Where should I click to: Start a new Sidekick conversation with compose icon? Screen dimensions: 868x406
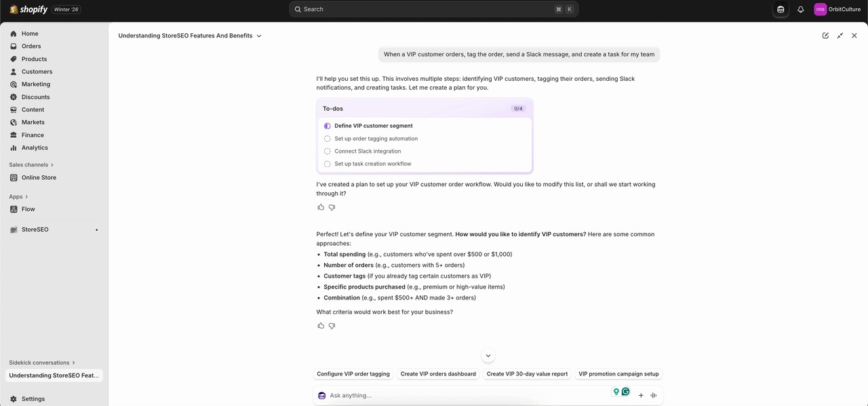point(825,35)
